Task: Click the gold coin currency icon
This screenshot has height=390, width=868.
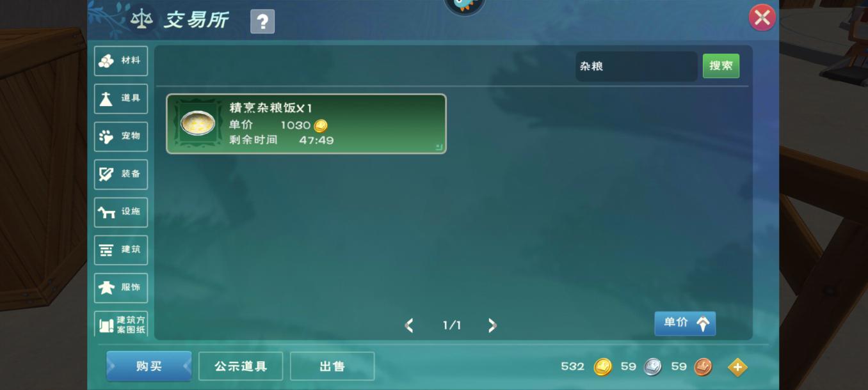Action: pyautogui.click(x=602, y=367)
